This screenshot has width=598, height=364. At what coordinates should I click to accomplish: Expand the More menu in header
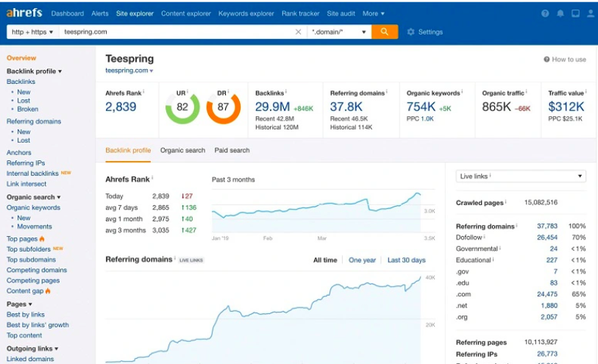(374, 13)
